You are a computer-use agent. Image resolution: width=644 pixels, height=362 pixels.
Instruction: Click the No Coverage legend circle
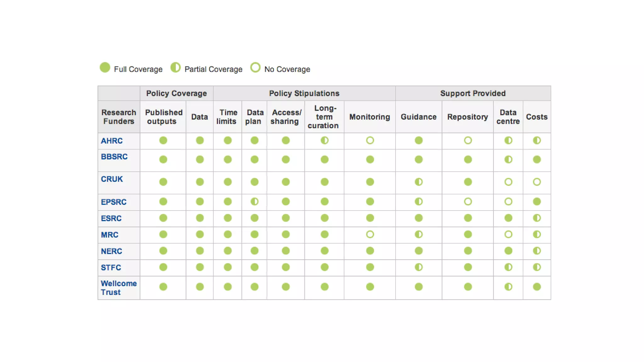click(255, 68)
